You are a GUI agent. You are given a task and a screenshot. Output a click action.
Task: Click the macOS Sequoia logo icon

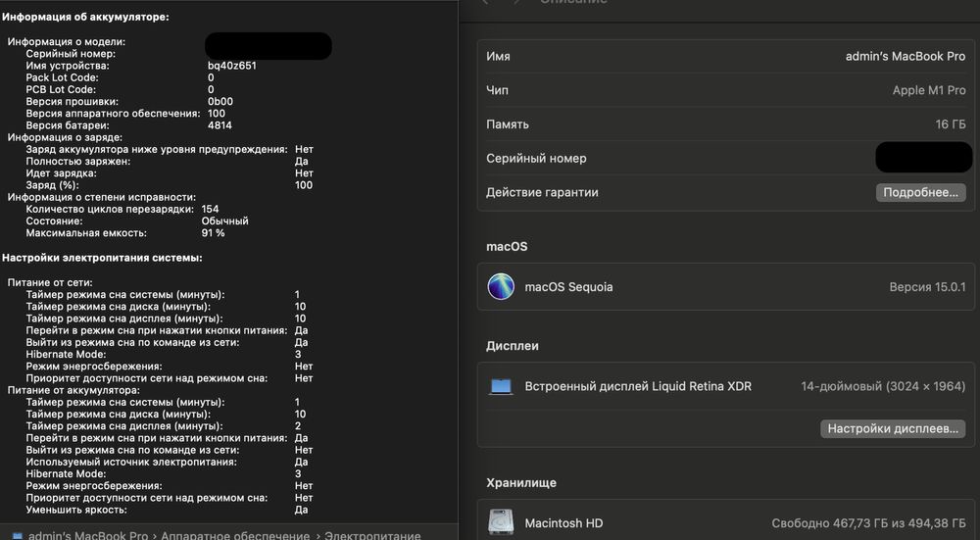point(501,287)
